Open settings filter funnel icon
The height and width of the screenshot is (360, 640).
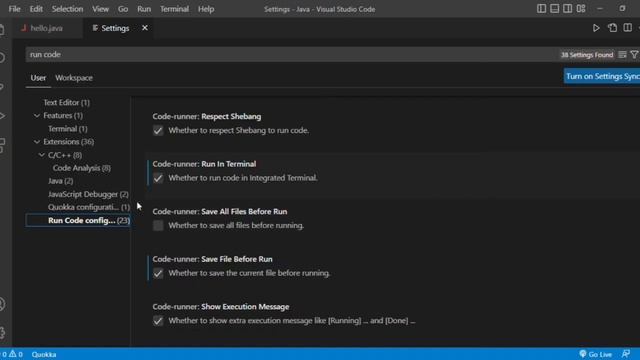click(634, 55)
